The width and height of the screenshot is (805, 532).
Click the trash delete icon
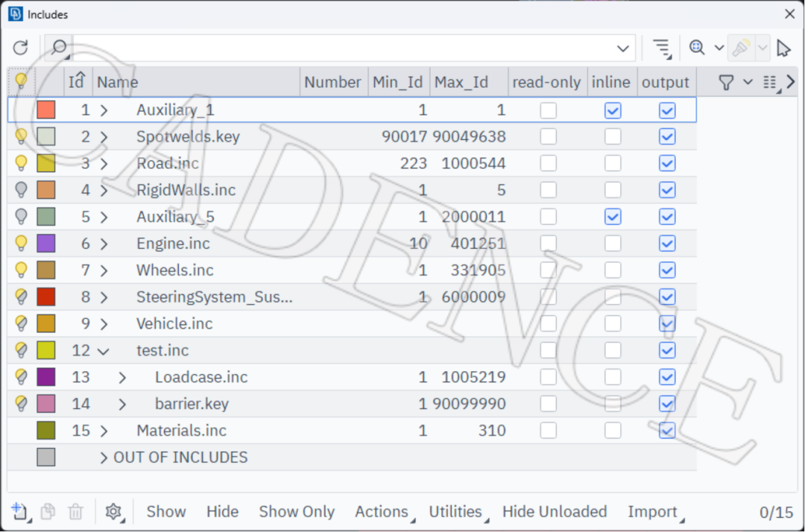[x=75, y=511]
